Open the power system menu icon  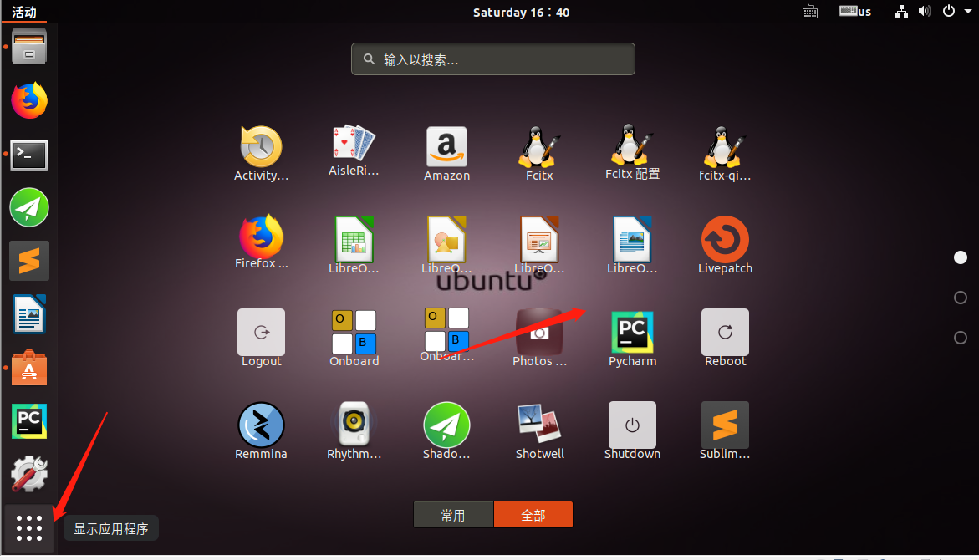click(x=948, y=11)
